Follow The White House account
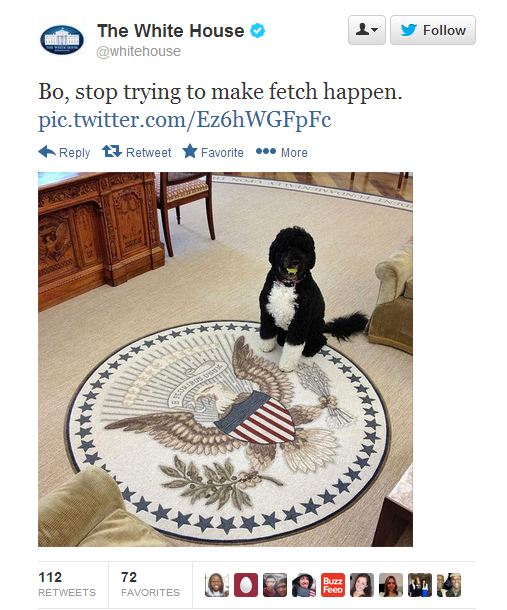This screenshot has width=507, height=610. tap(433, 30)
